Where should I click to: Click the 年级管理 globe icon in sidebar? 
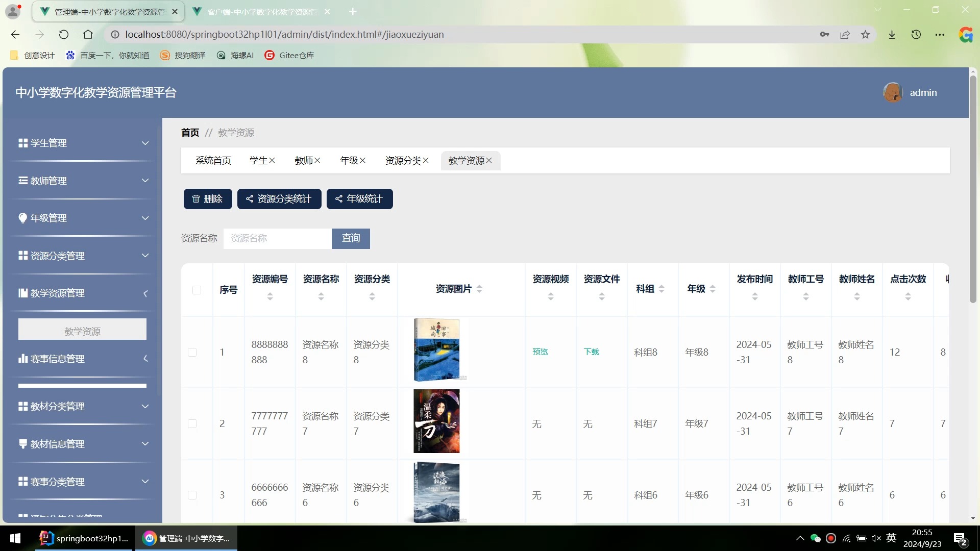tap(22, 218)
